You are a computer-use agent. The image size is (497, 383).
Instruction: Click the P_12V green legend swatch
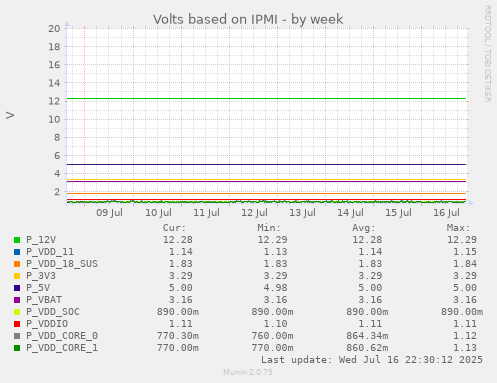17,240
